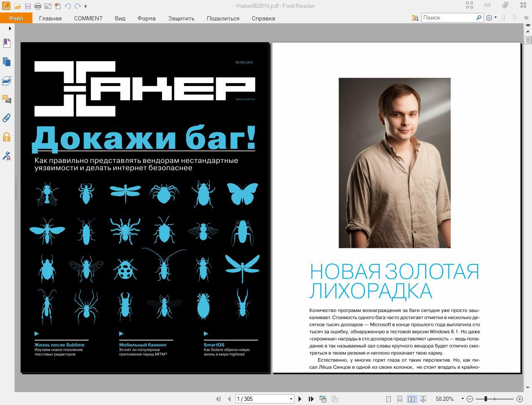Switch to the Форма tab
Screen dimensions: 532x405
point(147,18)
